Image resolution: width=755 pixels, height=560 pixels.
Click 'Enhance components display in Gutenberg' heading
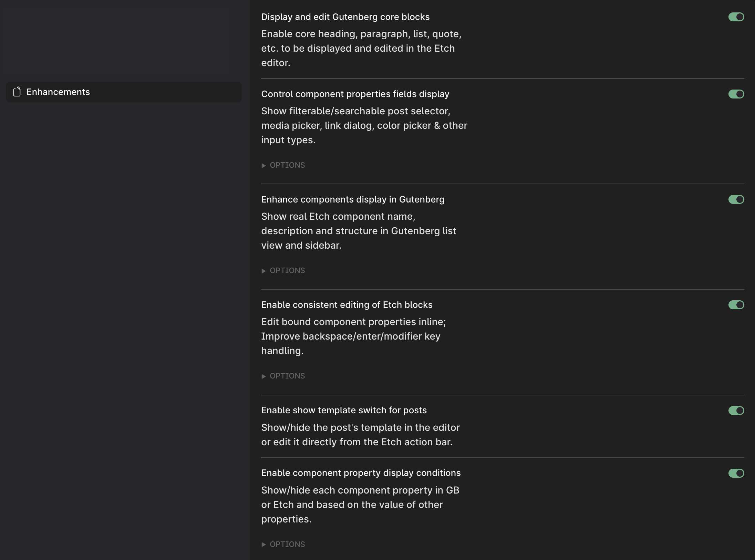pyautogui.click(x=353, y=199)
